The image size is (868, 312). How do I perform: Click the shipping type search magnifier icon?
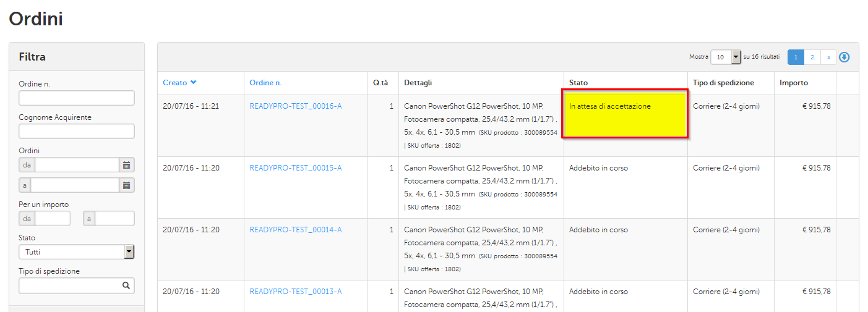tap(126, 285)
